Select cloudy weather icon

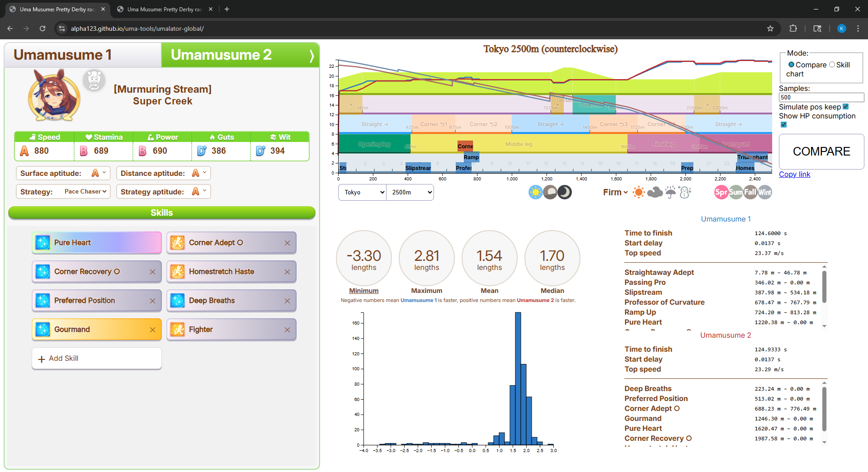(655, 192)
